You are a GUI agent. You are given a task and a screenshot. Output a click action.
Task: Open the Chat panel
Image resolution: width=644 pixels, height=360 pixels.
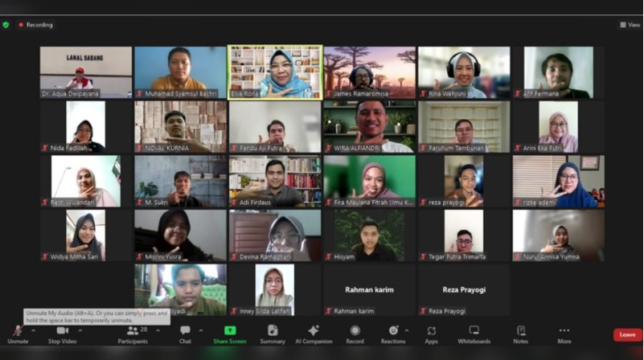[x=185, y=333]
